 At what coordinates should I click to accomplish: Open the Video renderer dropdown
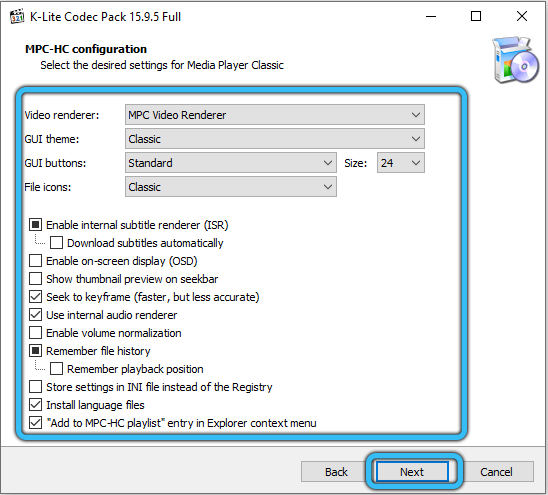(275, 115)
